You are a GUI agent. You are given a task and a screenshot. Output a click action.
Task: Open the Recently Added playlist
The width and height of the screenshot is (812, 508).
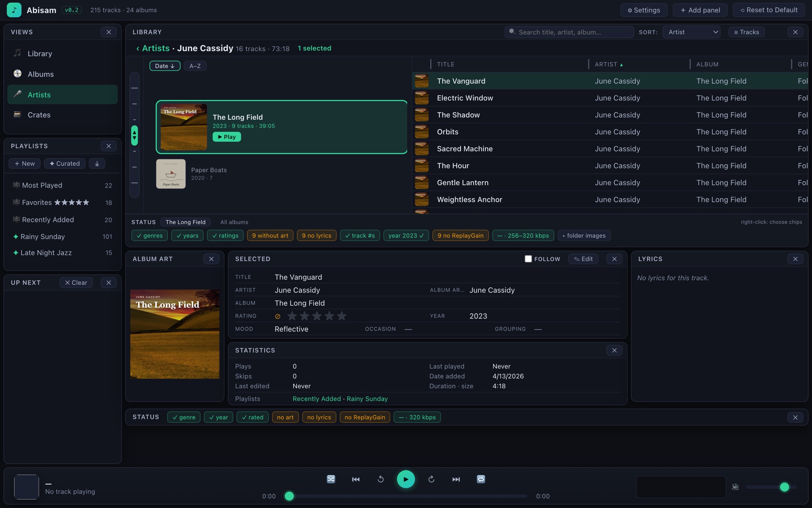pyautogui.click(x=63, y=219)
